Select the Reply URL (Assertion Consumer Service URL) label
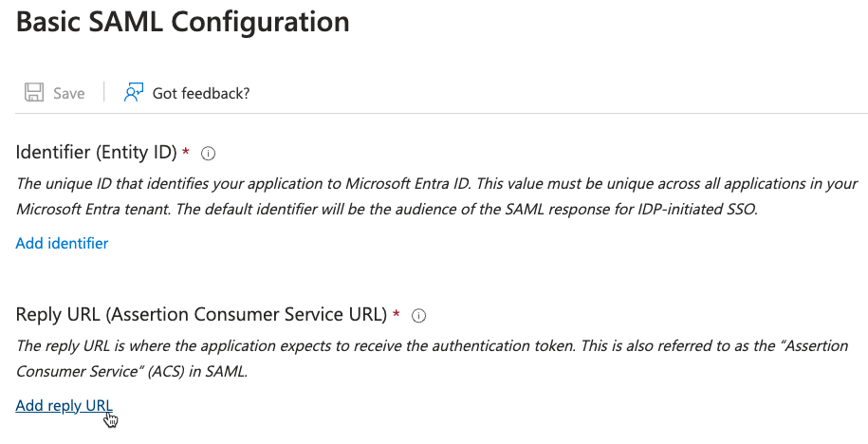868x444 pixels. pos(201,314)
